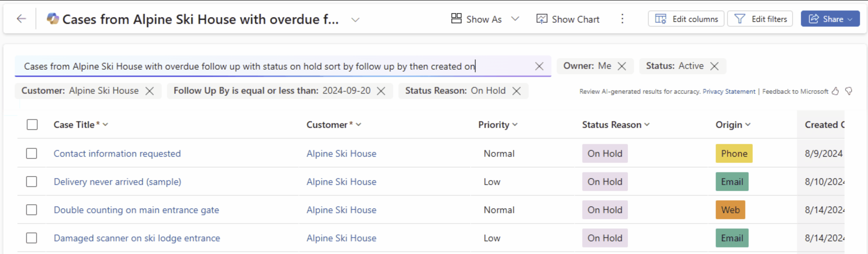The height and width of the screenshot is (254, 868).
Task: Click Edit columns button
Action: coord(686,19)
